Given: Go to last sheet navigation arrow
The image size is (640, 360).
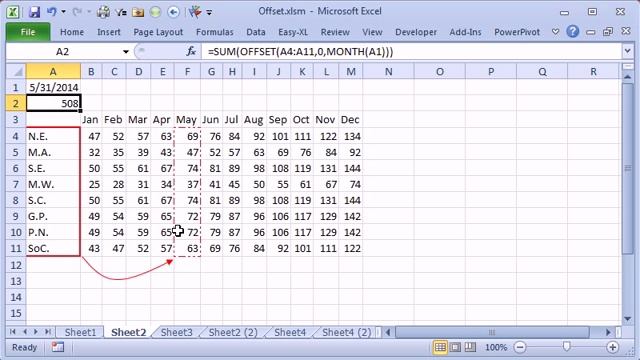Looking at the screenshot, I should [48, 332].
